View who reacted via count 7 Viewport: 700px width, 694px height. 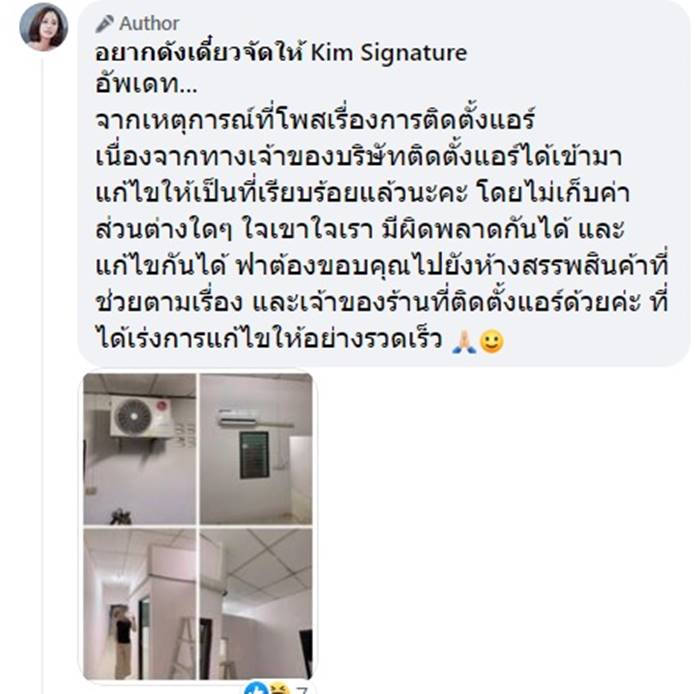(x=301, y=690)
